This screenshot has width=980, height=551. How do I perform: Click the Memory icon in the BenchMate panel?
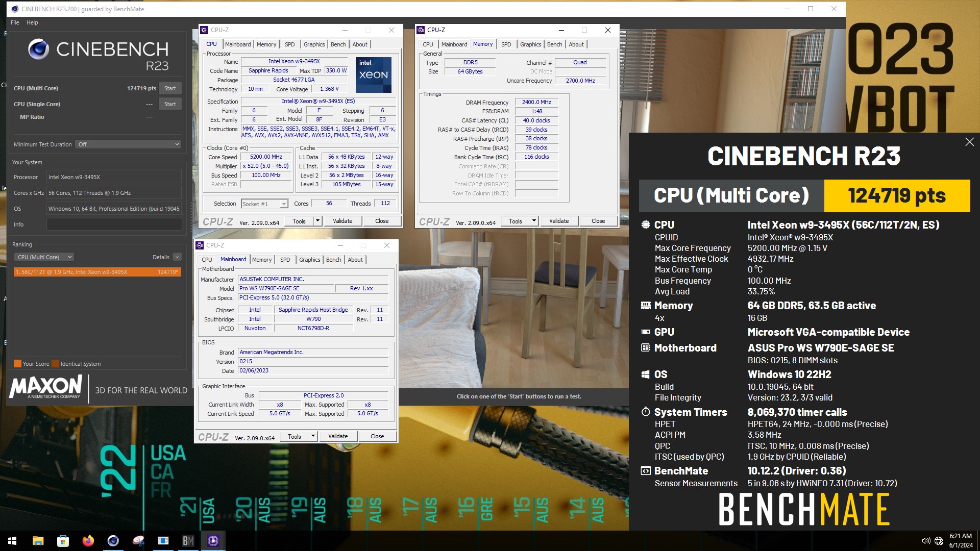coord(646,305)
